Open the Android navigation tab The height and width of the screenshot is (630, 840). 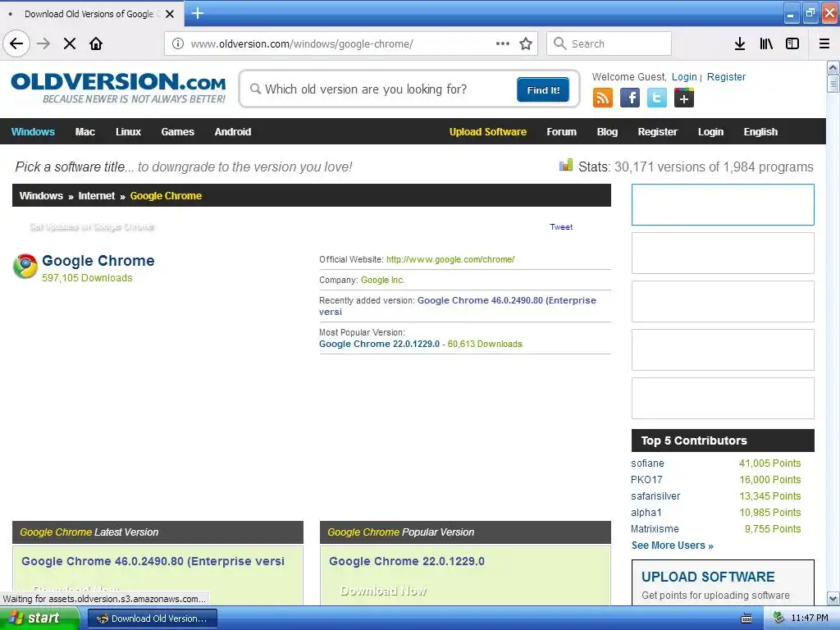click(232, 132)
